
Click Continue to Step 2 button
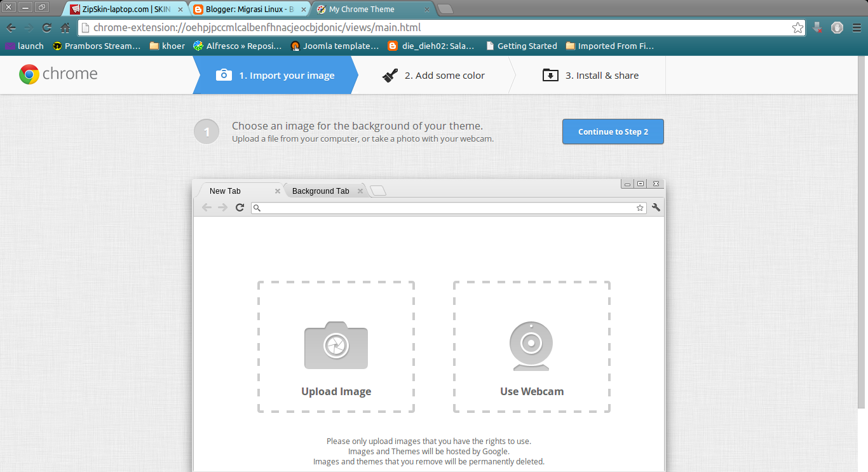coord(613,131)
